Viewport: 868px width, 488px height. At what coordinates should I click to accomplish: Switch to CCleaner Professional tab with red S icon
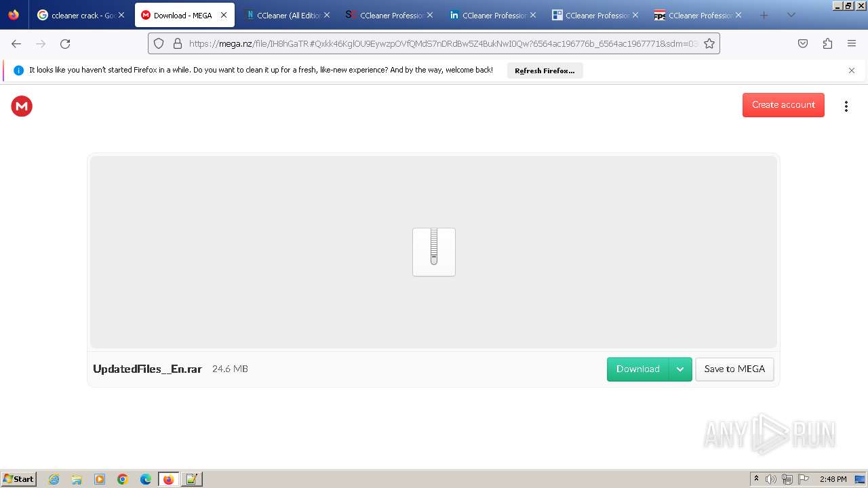[x=389, y=15]
